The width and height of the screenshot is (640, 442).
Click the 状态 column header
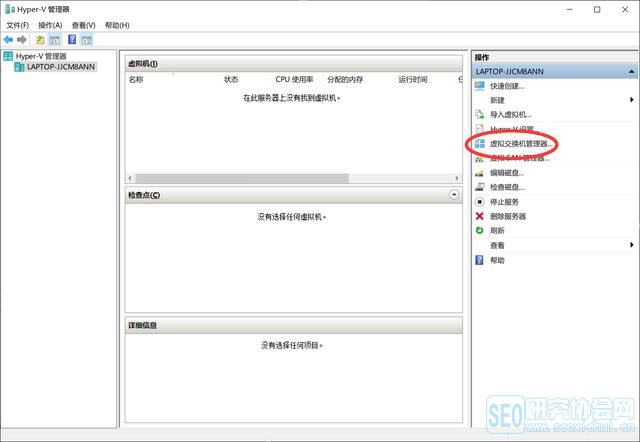[x=231, y=79]
